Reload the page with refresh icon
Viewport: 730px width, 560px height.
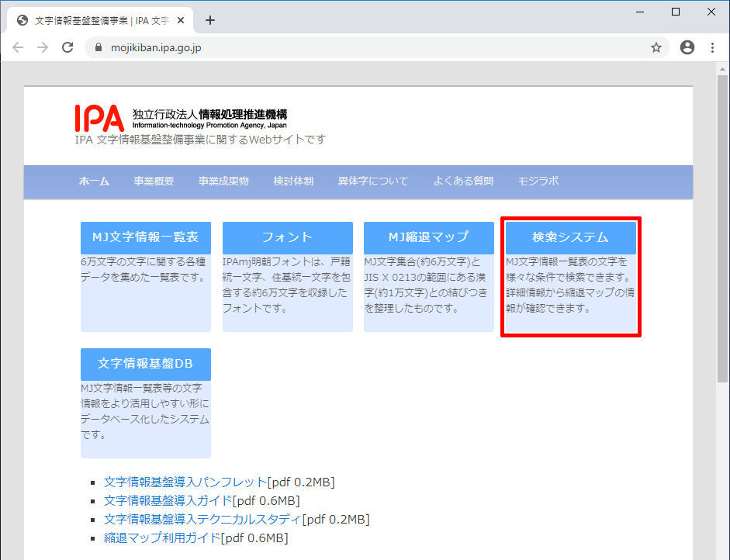[x=67, y=47]
